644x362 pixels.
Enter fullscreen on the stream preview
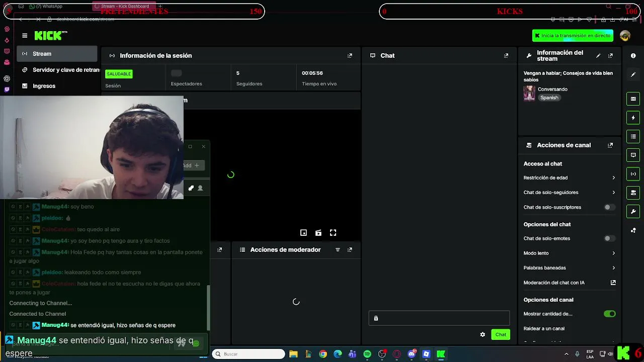pos(333,233)
